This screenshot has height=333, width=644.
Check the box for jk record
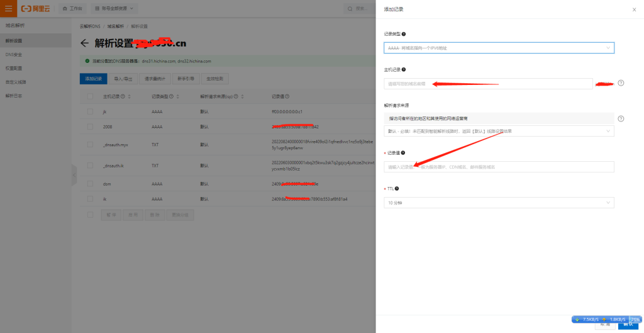pyautogui.click(x=90, y=111)
